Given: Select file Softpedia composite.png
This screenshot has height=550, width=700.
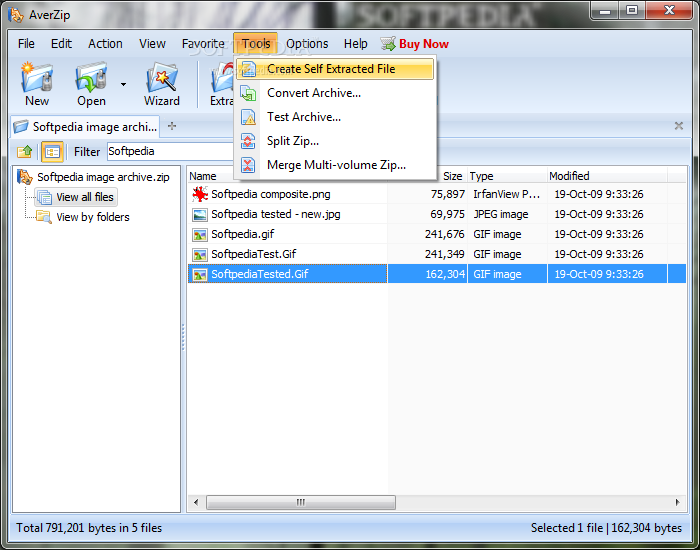Looking at the screenshot, I should 271,194.
